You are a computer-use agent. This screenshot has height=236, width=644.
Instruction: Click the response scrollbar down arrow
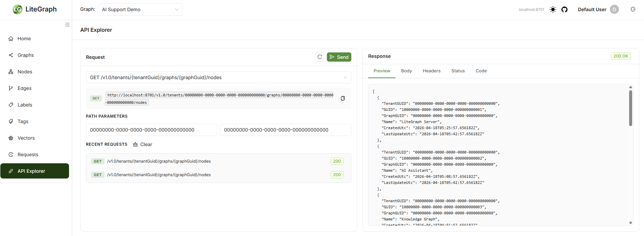[x=630, y=223]
